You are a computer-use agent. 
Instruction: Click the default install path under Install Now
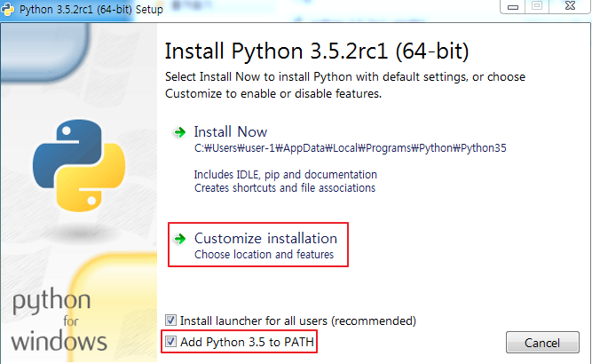350,148
